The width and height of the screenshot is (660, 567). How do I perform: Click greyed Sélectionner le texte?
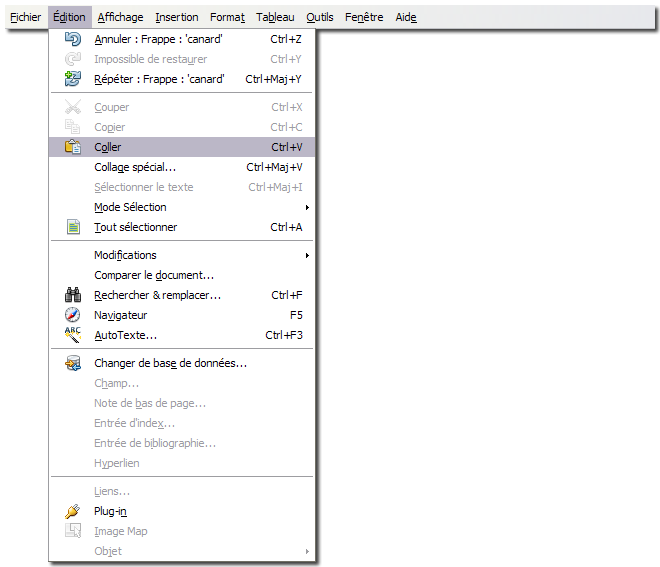pyautogui.click(x=182, y=187)
